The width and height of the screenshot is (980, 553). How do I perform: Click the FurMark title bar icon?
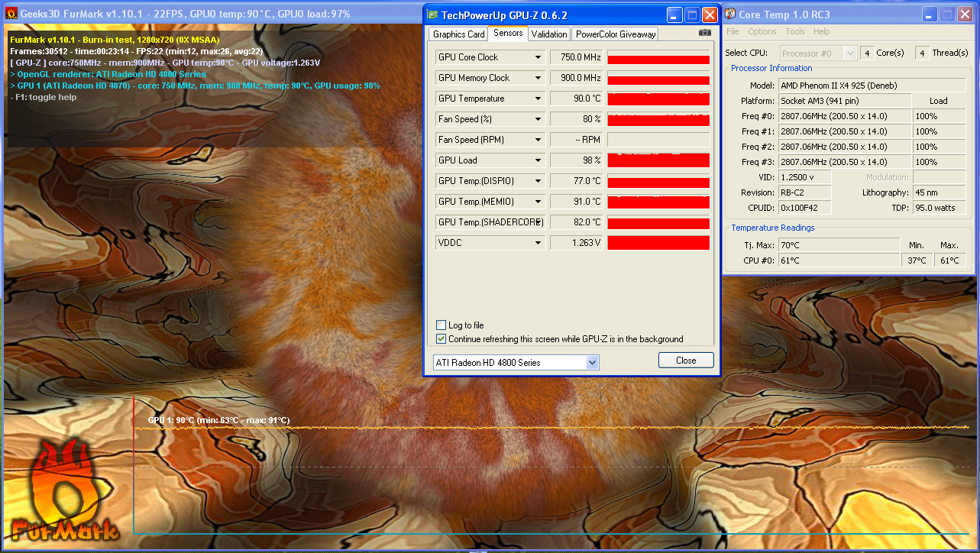point(11,13)
